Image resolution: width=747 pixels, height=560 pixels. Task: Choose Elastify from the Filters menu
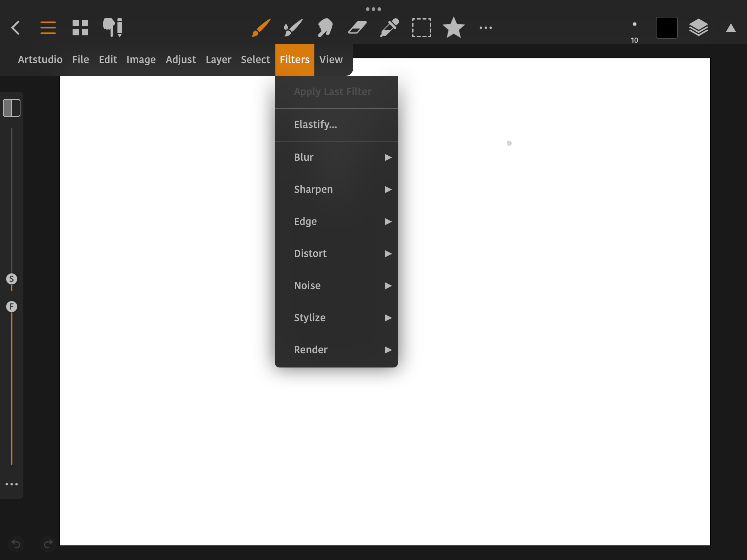point(316,124)
